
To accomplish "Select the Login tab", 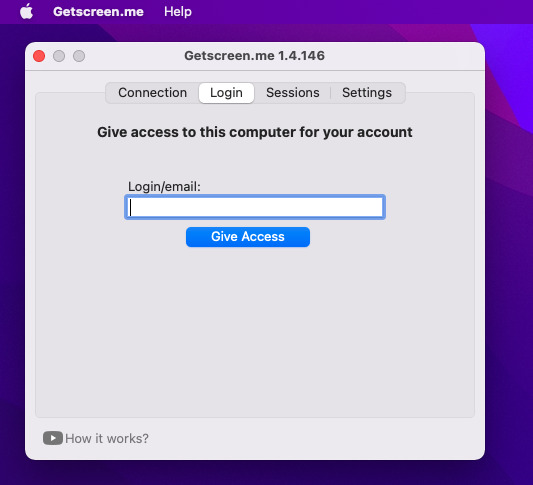I will tap(226, 93).
